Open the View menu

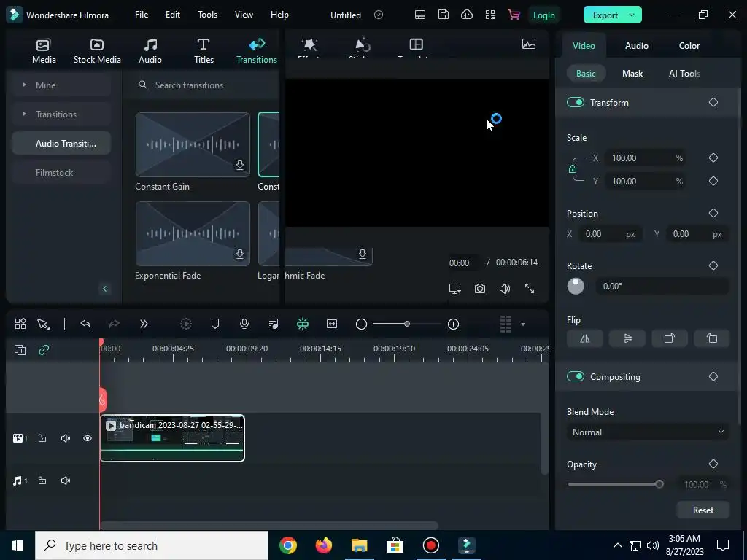[x=244, y=15]
